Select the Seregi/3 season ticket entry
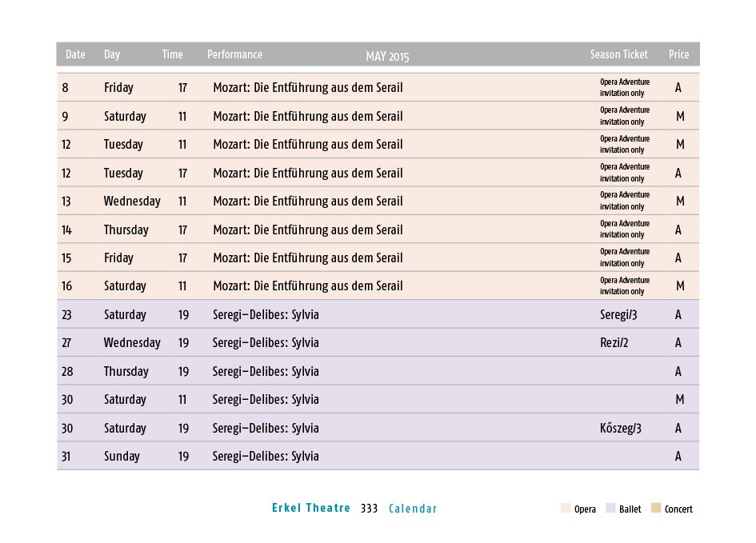The width and height of the screenshot is (756, 543). pos(618,315)
